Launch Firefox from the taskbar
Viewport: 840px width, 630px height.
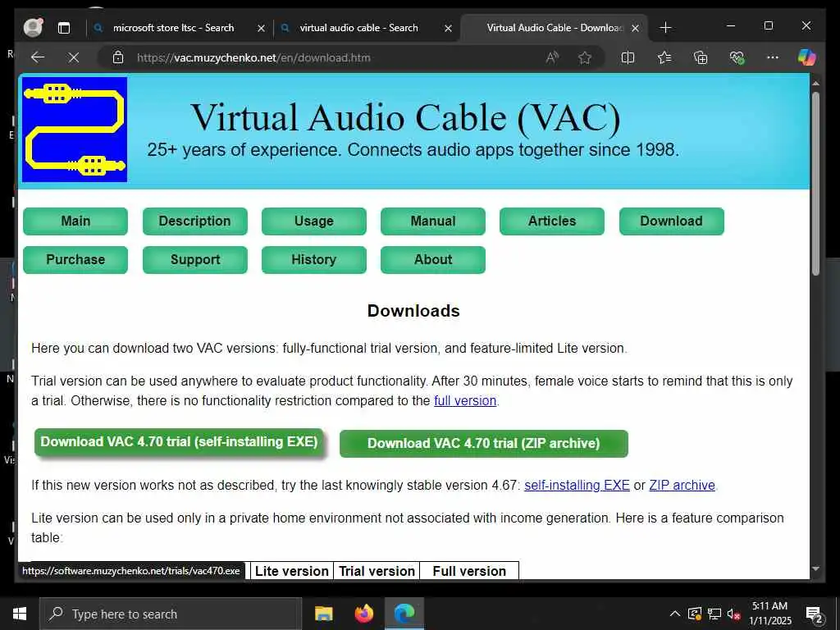click(x=363, y=614)
